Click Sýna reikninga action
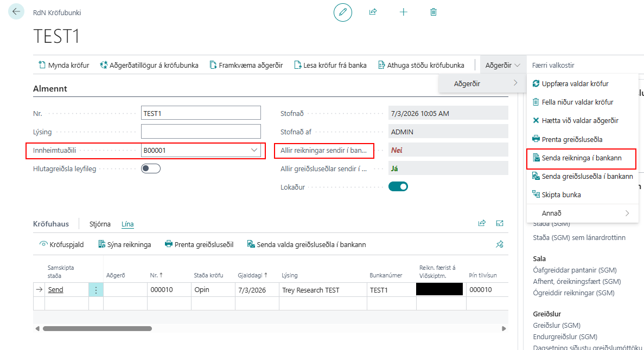The height and width of the screenshot is (350, 644). point(124,244)
